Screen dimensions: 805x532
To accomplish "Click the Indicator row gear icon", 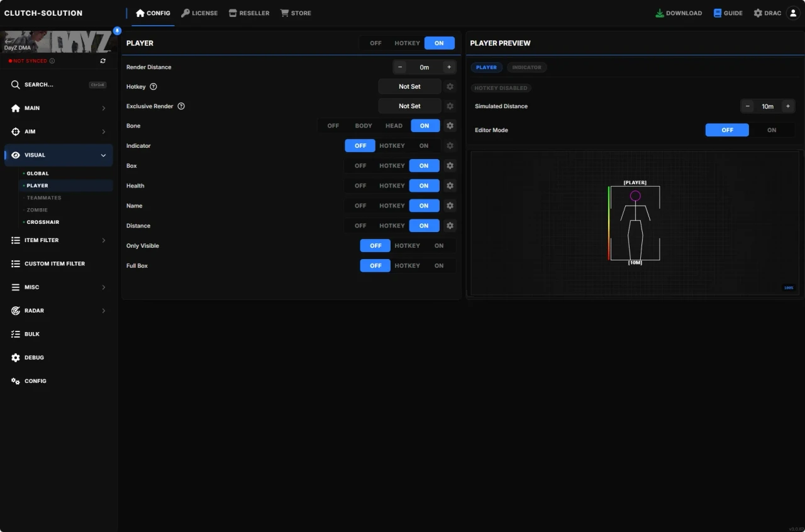I will [450, 146].
